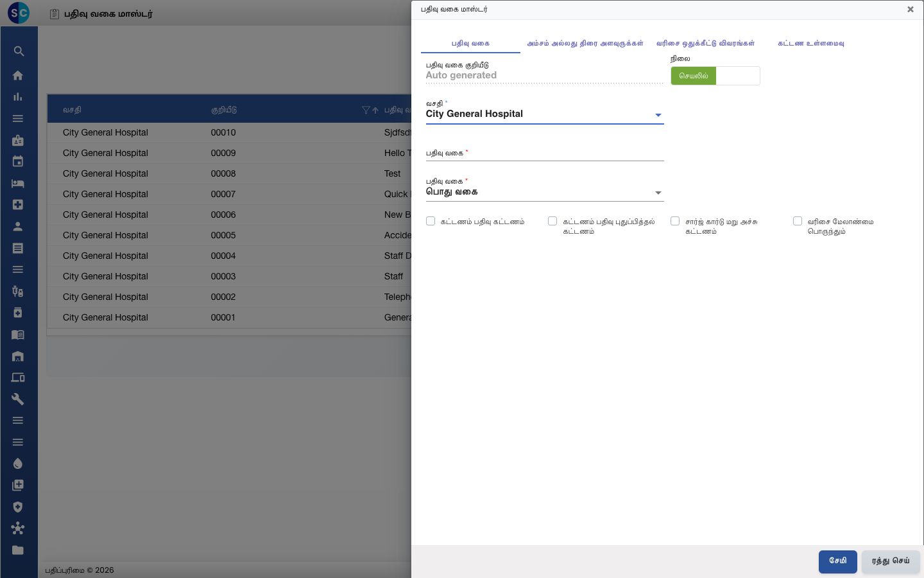The image size is (924, 578).
Task: Select the code cell 00001
Action: point(223,317)
